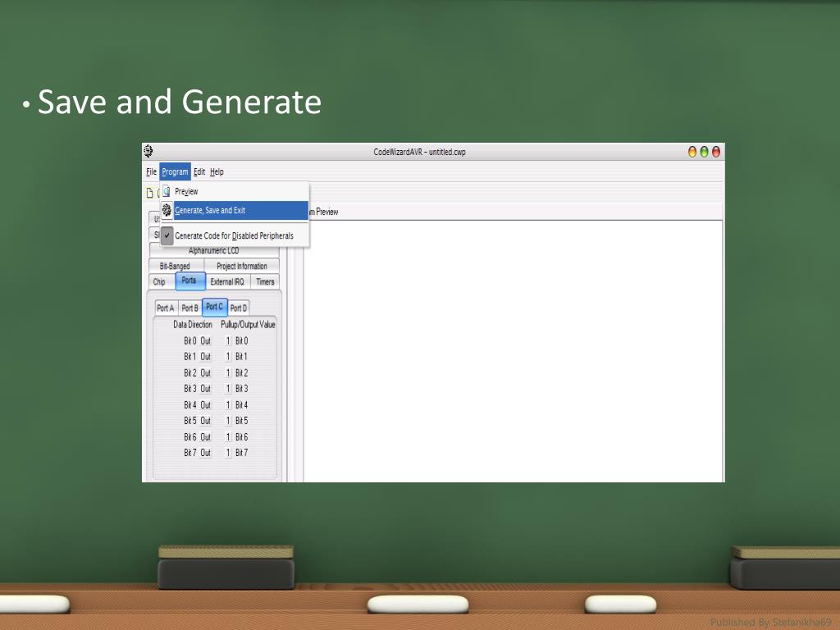The width and height of the screenshot is (840, 630).
Task: Click the gear icon beside Generate, Save and Exit
Action: tap(167, 211)
